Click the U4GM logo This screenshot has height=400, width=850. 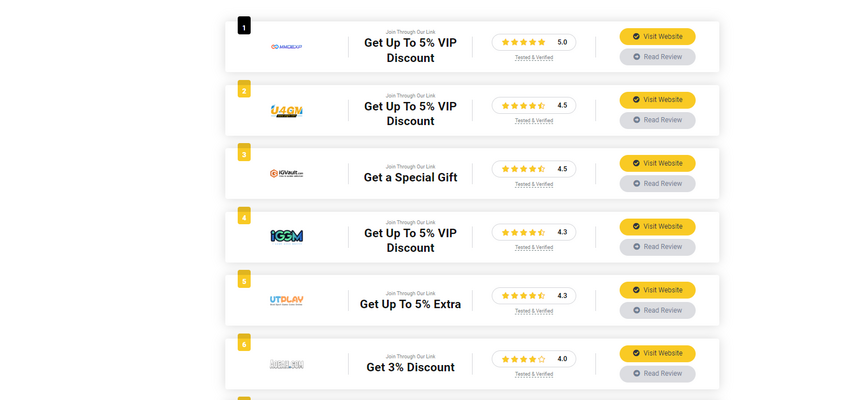point(286,111)
